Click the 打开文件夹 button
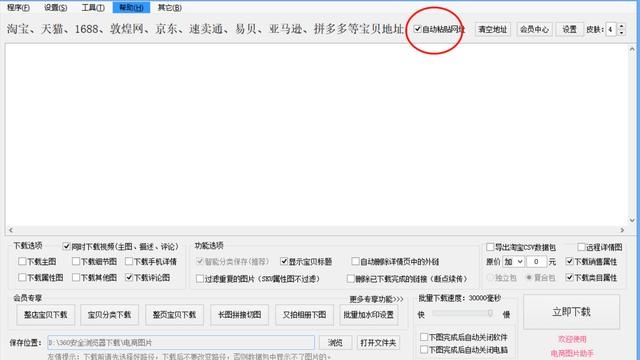Screen dimensions: 640x360 (378, 342)
